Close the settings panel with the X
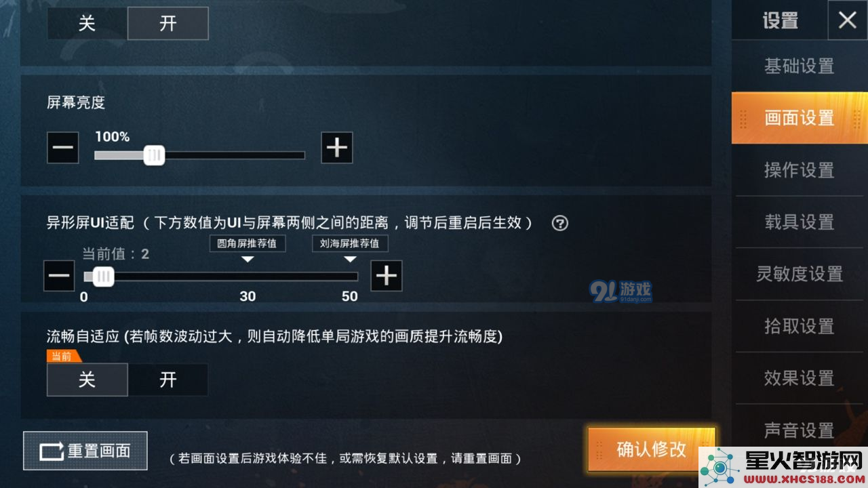This screenshot has width=868, height=488. click(x=848, y=20)
